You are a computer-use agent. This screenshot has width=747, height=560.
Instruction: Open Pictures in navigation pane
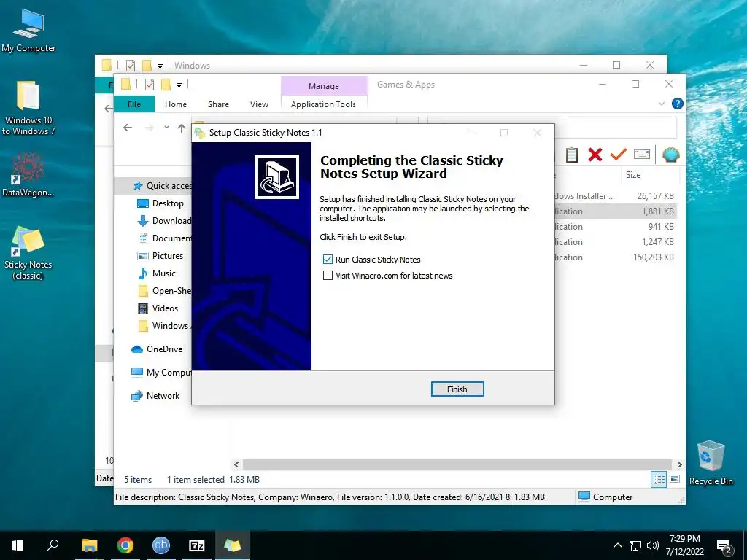tap(160, 256)
